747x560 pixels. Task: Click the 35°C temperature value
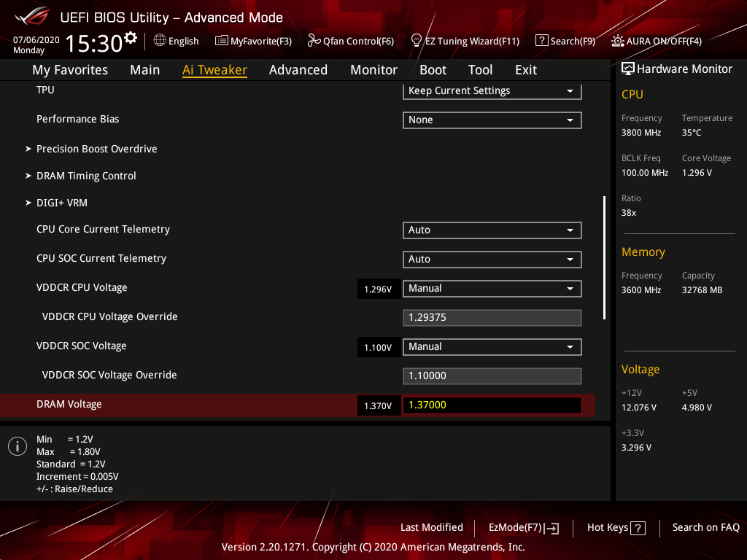point(692,133)
